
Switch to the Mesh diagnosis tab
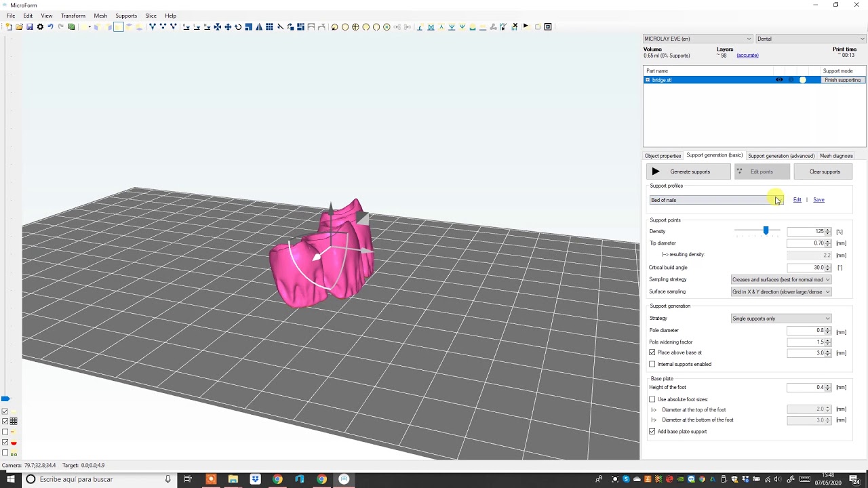[836, 156]
